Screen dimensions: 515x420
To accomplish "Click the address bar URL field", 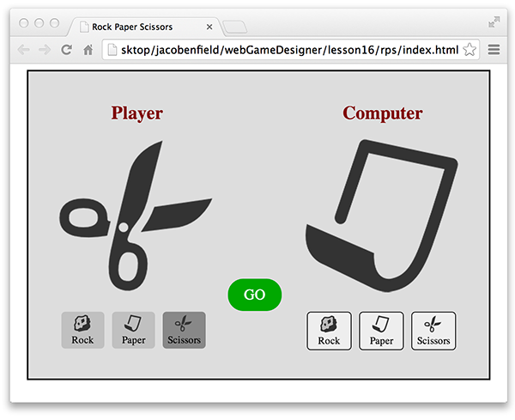I will [291, 50].
